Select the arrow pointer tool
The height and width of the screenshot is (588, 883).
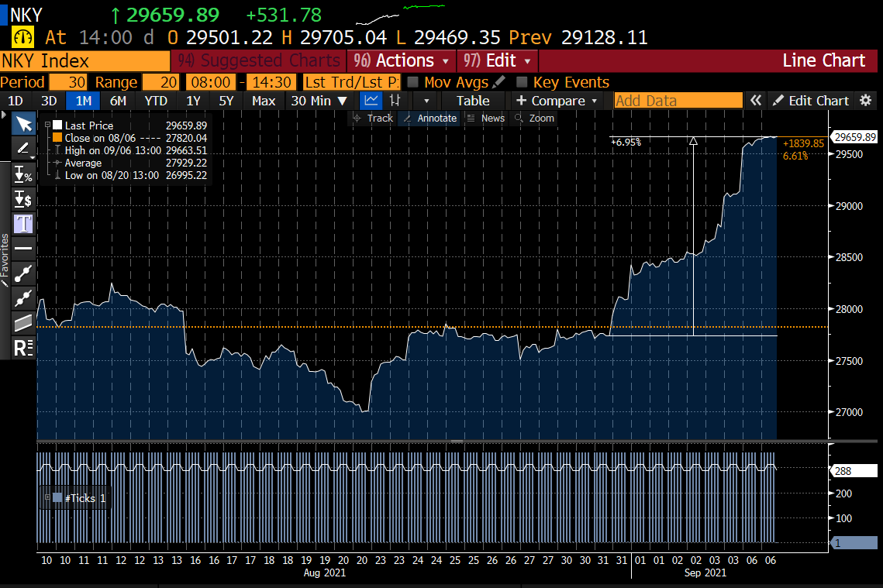coord(23,124)
